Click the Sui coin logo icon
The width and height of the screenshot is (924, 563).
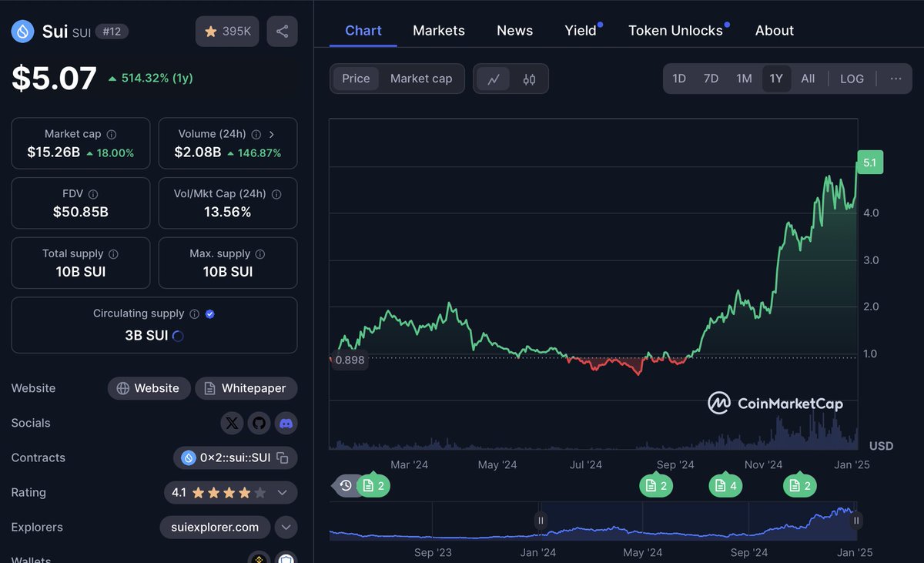22,32
